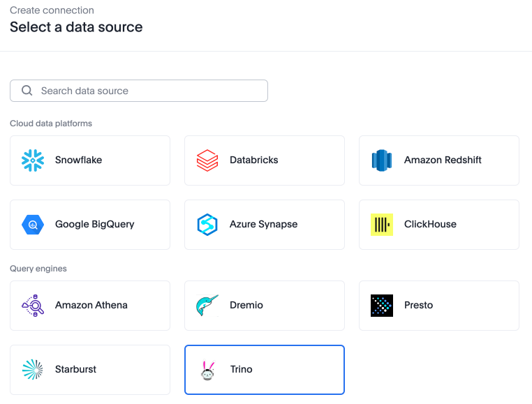Click the Amazon Redshift cylinder icon

point(382,160)
